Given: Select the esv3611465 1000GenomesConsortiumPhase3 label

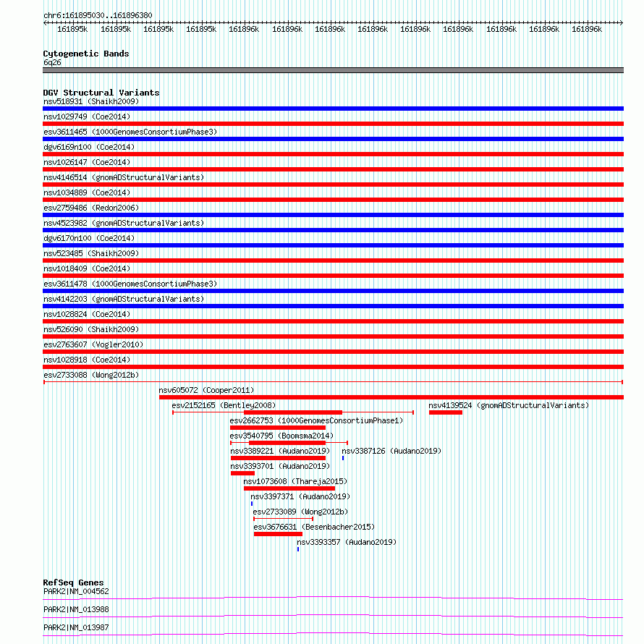Looking at the screenshot, I should pos(130,132).
